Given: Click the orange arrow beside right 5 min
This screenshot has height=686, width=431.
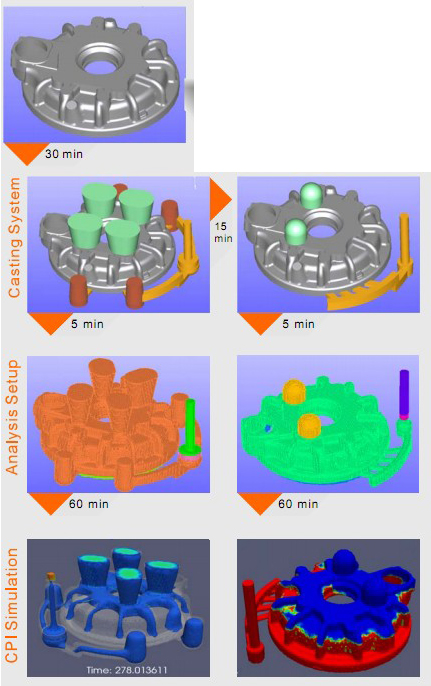Looking at the screenshot, I should [260, 322].
